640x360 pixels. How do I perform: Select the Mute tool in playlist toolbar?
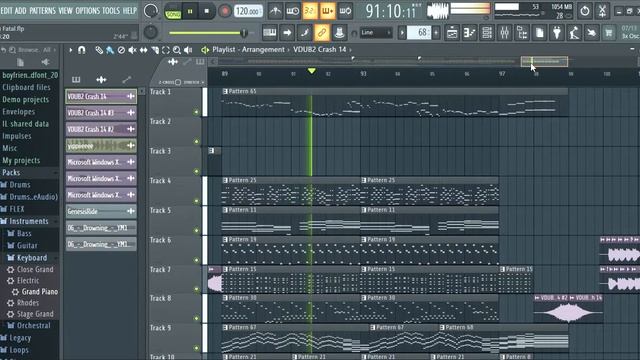(x=132, y=50)
